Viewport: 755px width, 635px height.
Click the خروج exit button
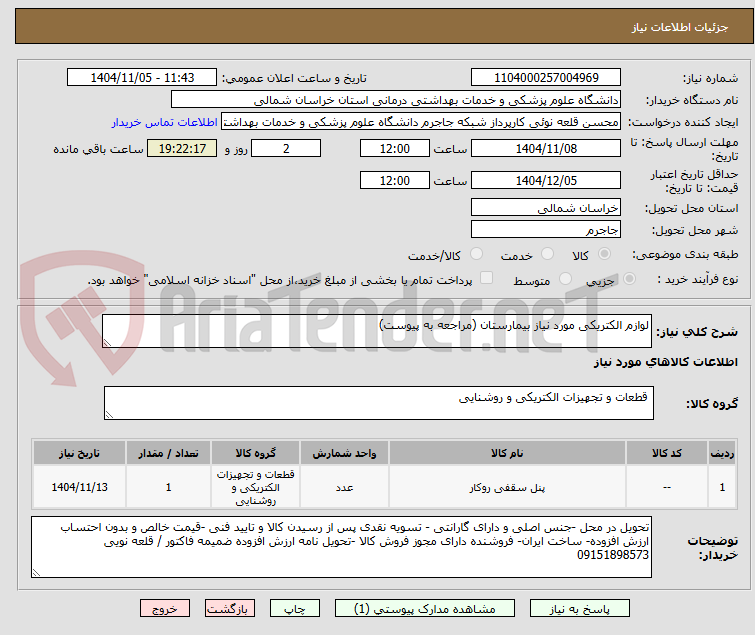(x=165, y=609)
